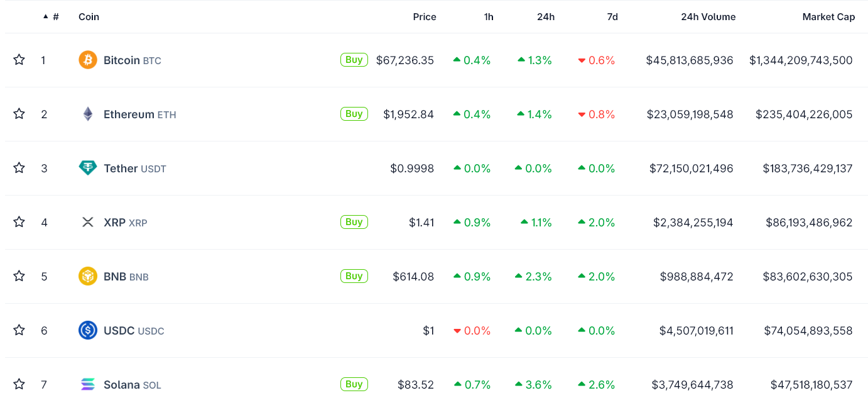Click the Ethereum ETH coin logo
Screen dimensions: 868x410
(x=87, y=114)
